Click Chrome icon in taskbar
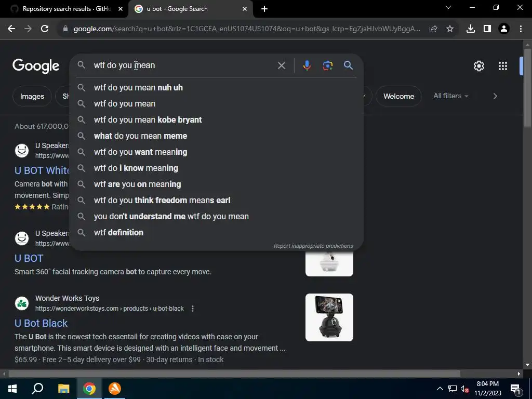Image resolution: width=532 pixels, height=399 pixels. [x=89, y=389]
